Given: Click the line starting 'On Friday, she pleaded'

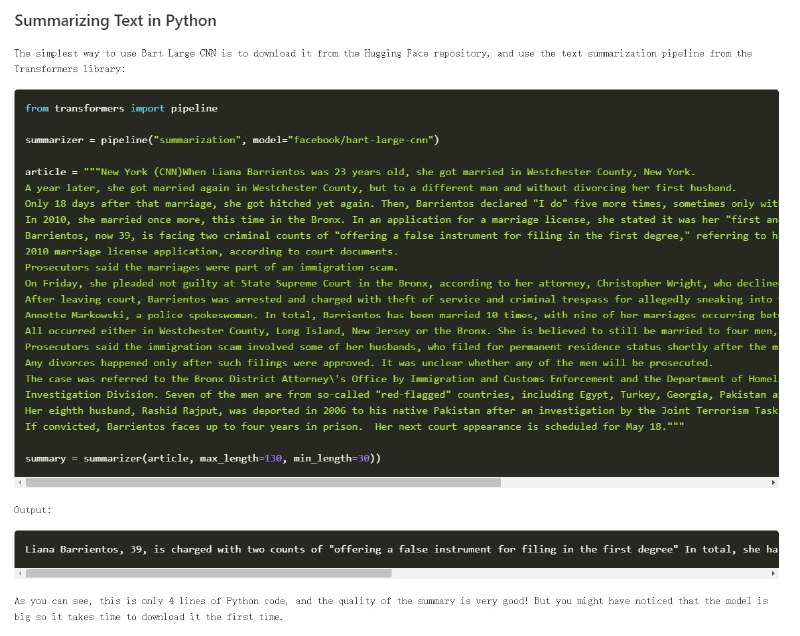Looking at the screenshot, I should (x=402, y=283).
